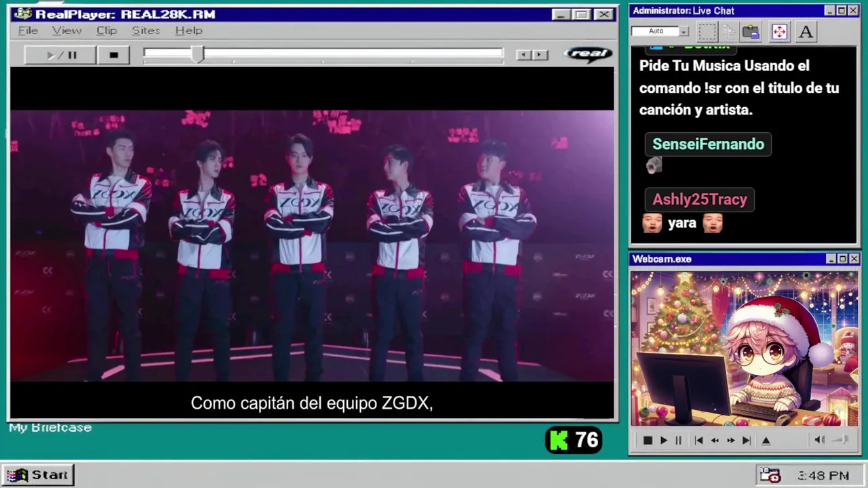Viewport: 868px width, 488px height.
Task: Expand the Auto dropdown in Live Chat
Action: coord(684,31)
